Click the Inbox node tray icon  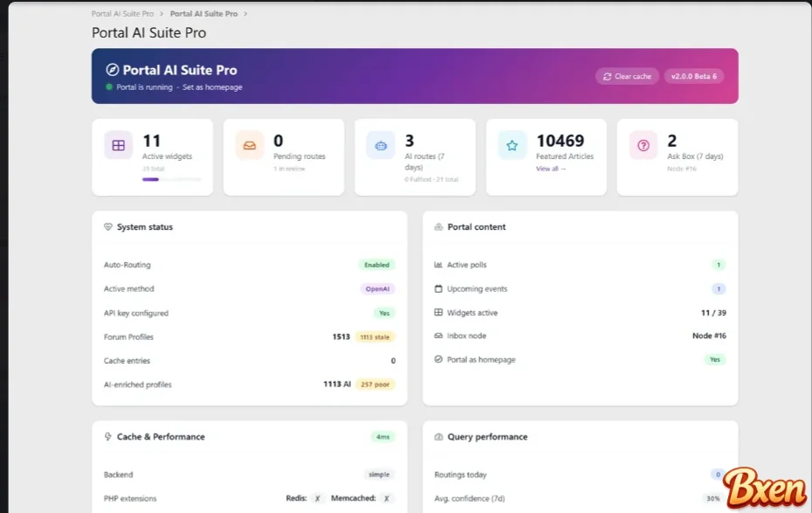[438, 336]
